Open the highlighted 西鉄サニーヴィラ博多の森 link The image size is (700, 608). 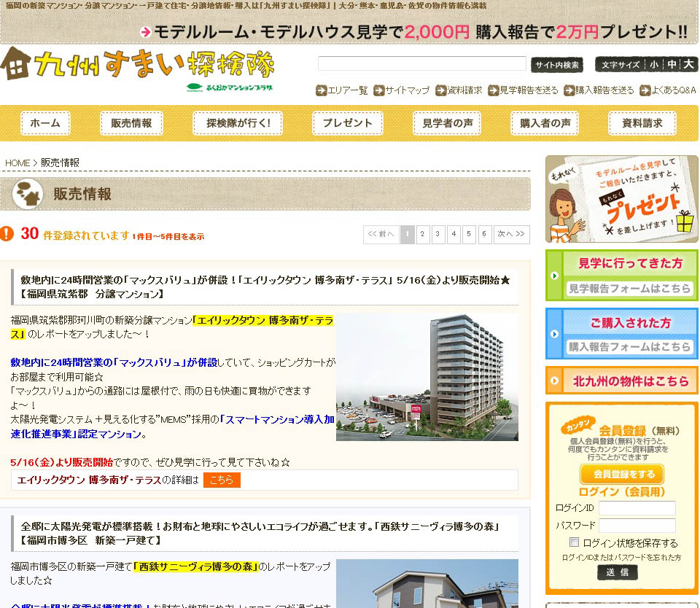[196, 567]
